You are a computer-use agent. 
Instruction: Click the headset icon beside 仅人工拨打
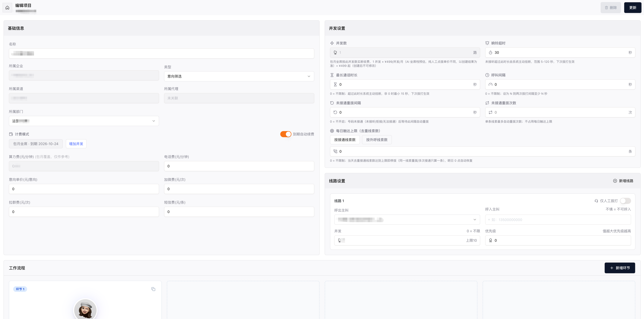(596, 201)
